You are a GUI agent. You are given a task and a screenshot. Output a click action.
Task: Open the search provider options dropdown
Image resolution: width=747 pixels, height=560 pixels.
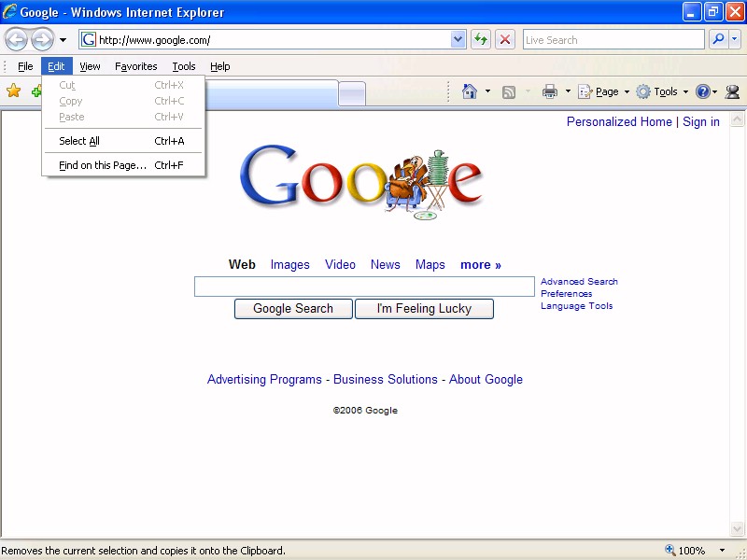[x=735, y=39]
